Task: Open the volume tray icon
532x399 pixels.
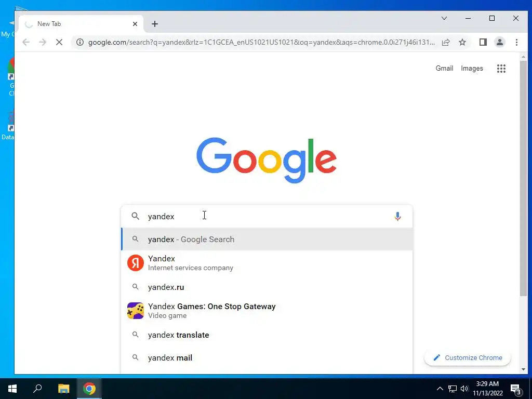Action: [x=464, y=389]
